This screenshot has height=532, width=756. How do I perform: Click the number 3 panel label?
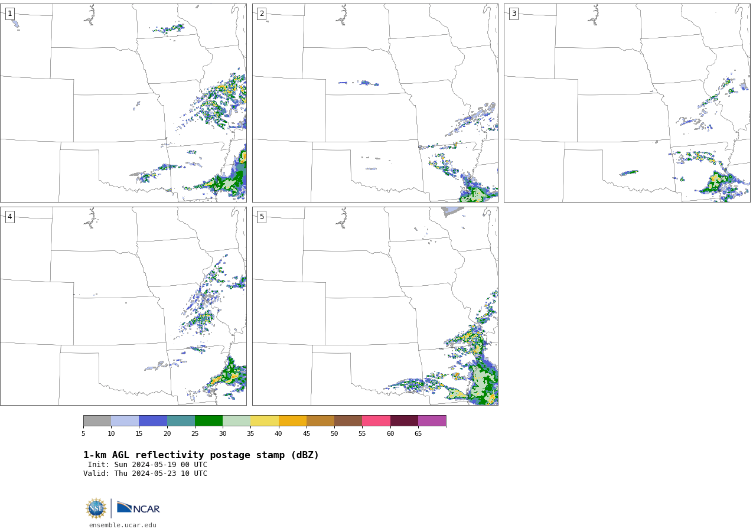point(513,14)
